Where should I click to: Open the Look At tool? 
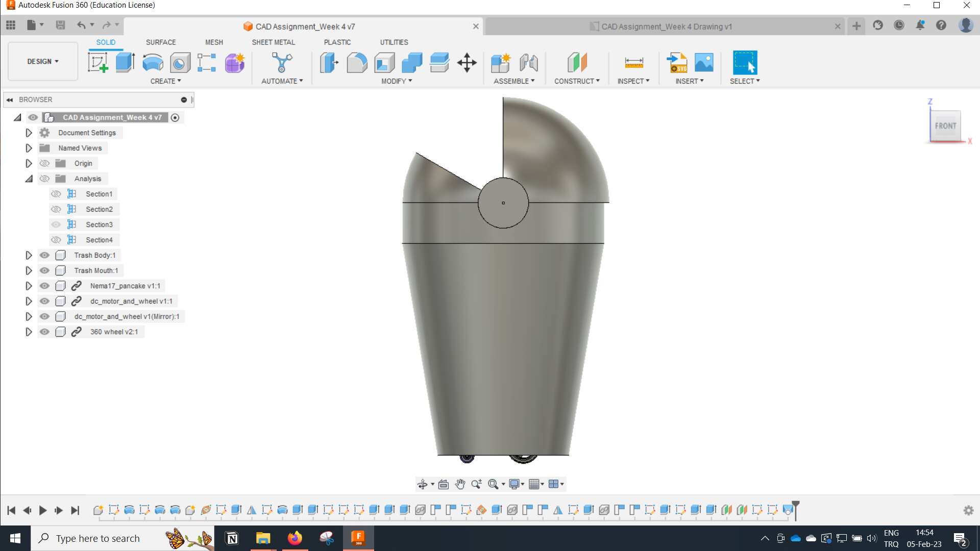click(444, 484)
